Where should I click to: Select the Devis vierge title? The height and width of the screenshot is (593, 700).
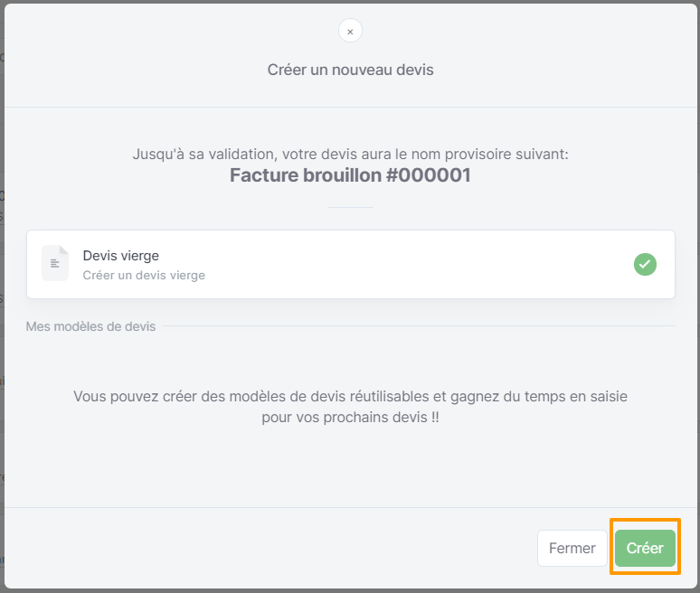[121, 256]
